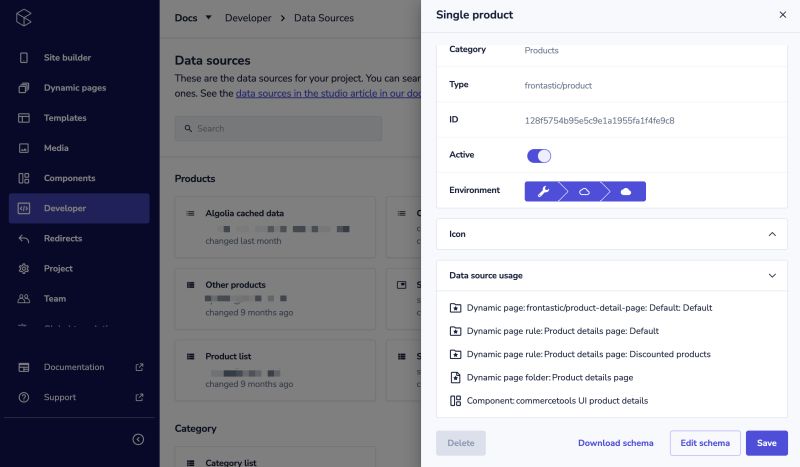Click the data sources Search field
The width and height of the screenshot is (800, 467).
coord(278,129)
